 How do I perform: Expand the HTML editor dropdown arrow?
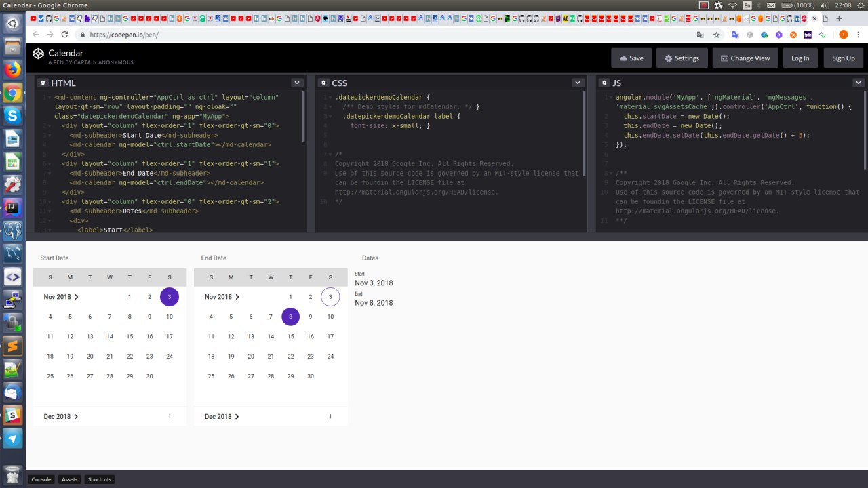[x=297, y=83]
